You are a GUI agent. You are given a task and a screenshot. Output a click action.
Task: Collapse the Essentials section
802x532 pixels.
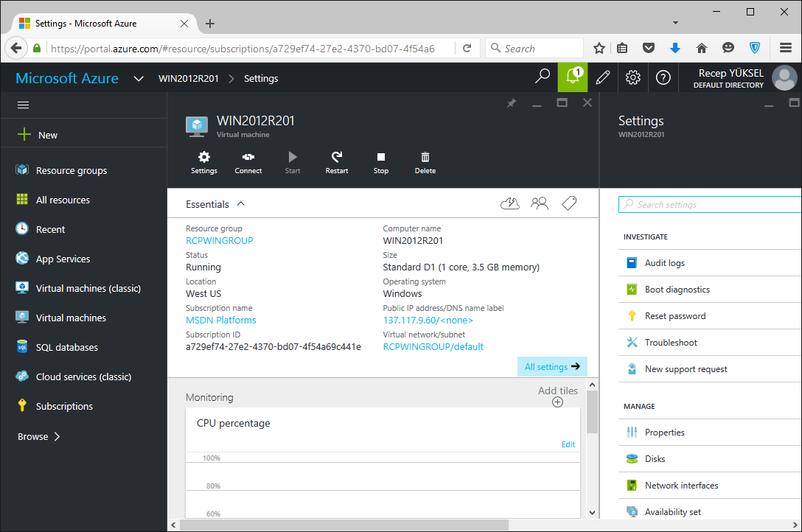click(240, 204)
